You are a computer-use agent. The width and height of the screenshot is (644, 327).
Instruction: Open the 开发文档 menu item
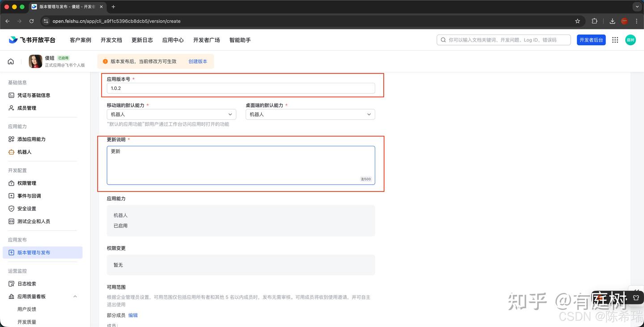pyautogui.click(x=111, y=40)
